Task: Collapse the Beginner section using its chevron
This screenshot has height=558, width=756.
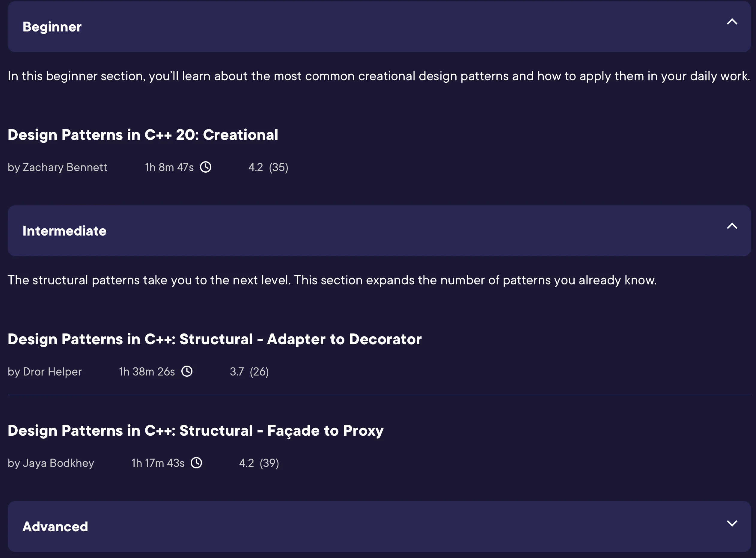Action: (x=732, y=22)
